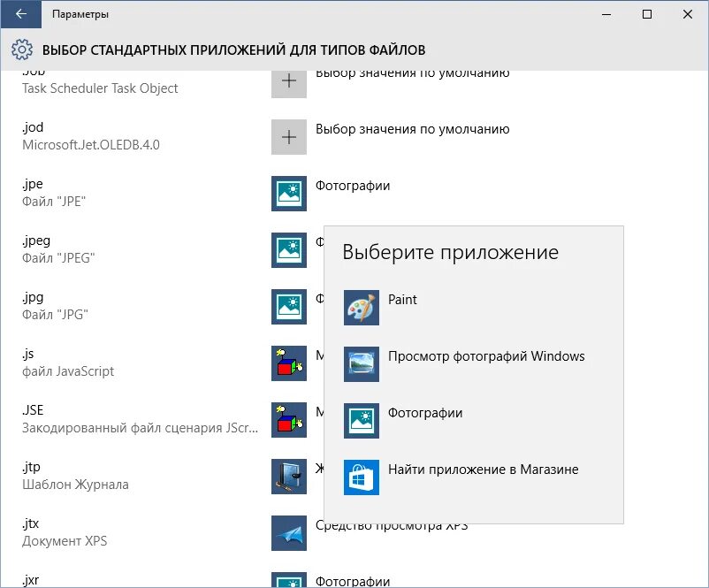Click файл JavaScript description
Viewport: 709px width, 588px height.
pyautogui.click(x=68, y=371)
